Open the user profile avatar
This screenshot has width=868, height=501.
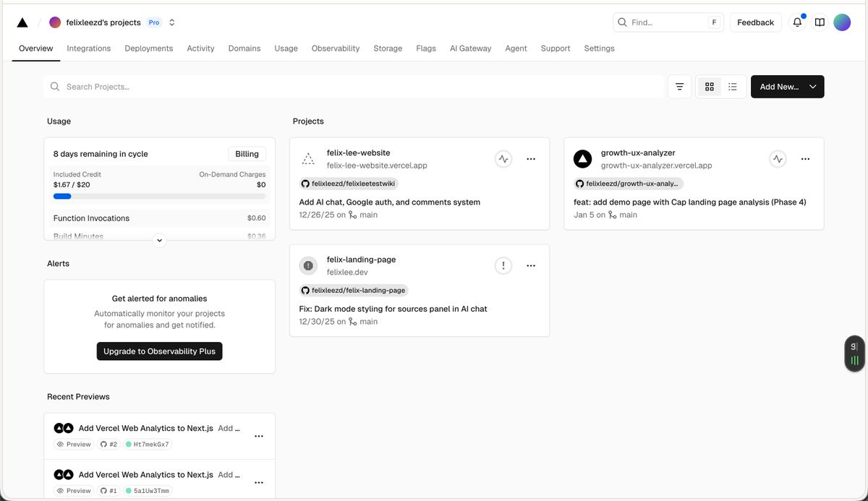point(842,22)
